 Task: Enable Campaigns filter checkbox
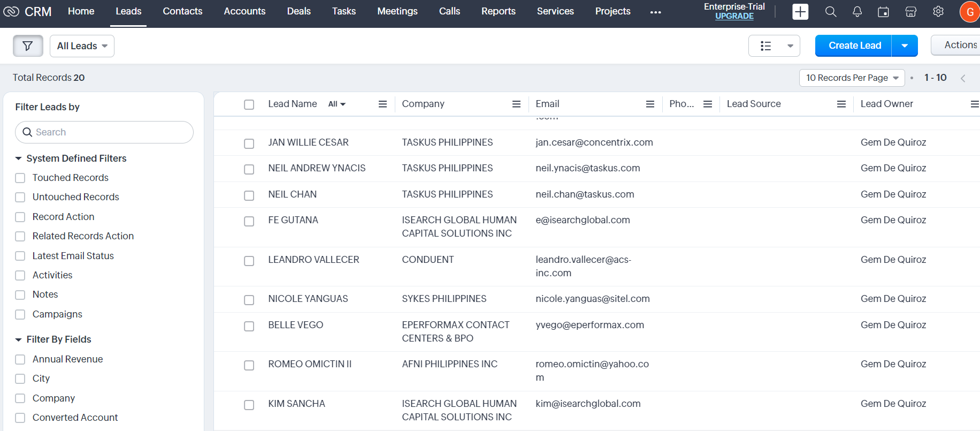click(x=20, y=314)
